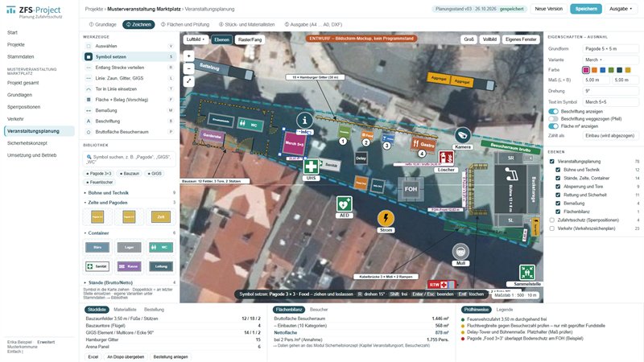The width and height of the screenshot is (644, 362).
Task: Select the Sammelstelle assembly point icon
Action: point(527,273)
